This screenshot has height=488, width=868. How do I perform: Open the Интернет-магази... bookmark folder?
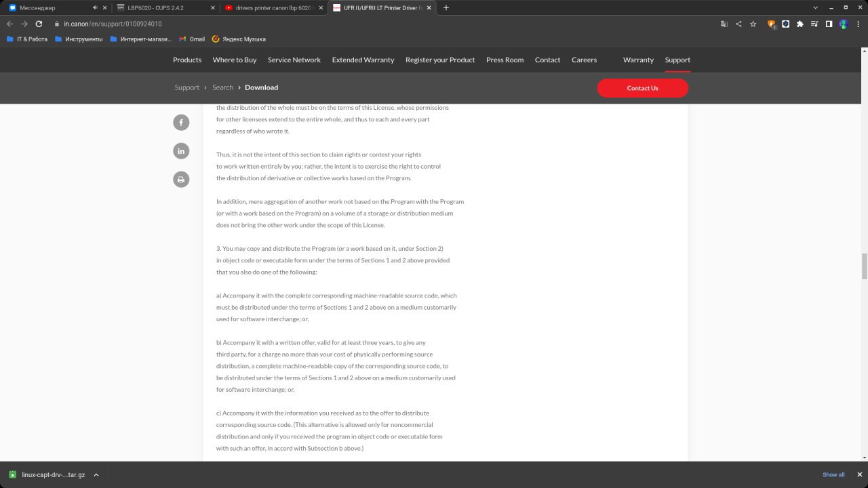click(140, 39)
